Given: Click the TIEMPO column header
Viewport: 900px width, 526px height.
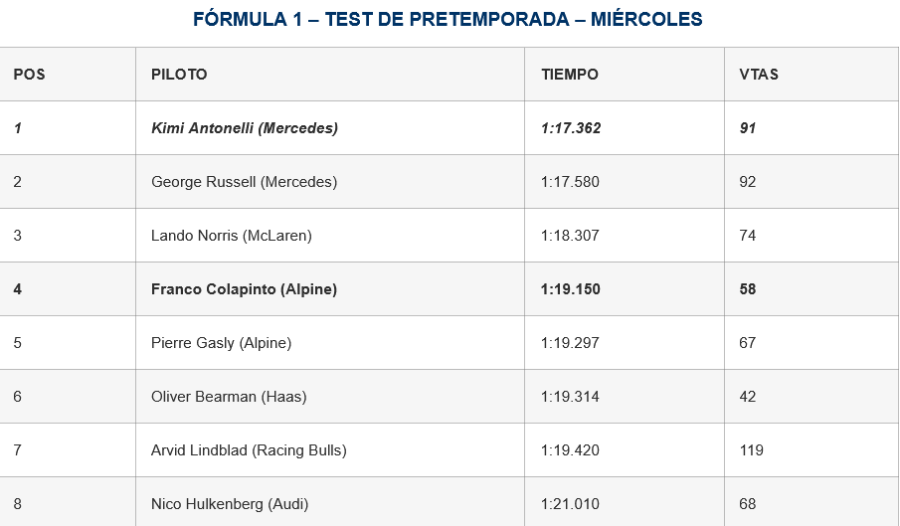Looking at the screenshot, I should pyautogui.click(x=570, y=75).
